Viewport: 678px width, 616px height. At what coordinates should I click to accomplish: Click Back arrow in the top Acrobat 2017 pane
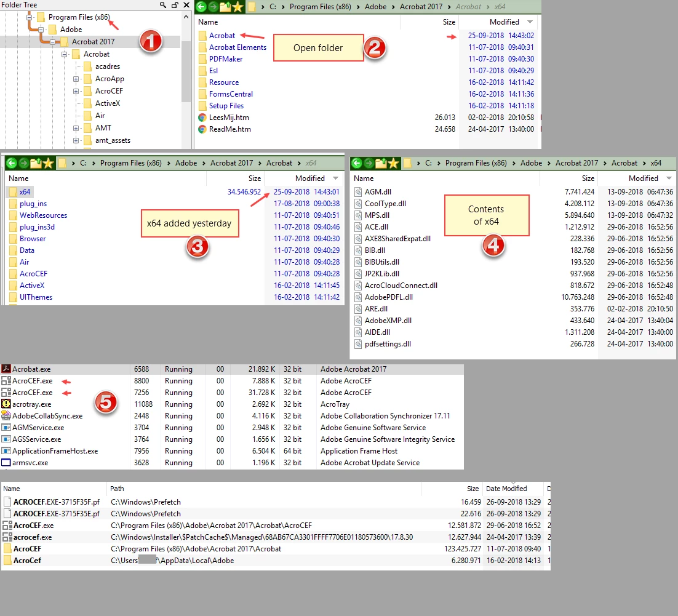point(201,7)
